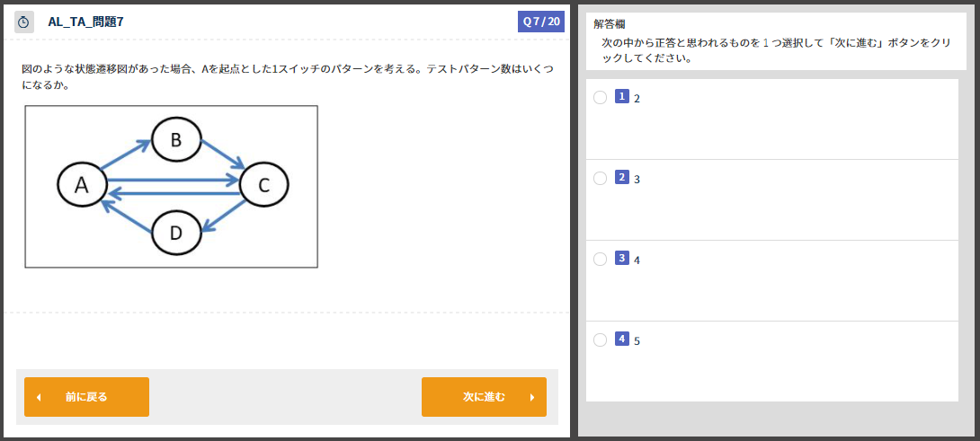The width and height of the screenshot is (980, 441).
Task: Click the AL_TA_問題7 title text
Action: (x=85, y=22)
